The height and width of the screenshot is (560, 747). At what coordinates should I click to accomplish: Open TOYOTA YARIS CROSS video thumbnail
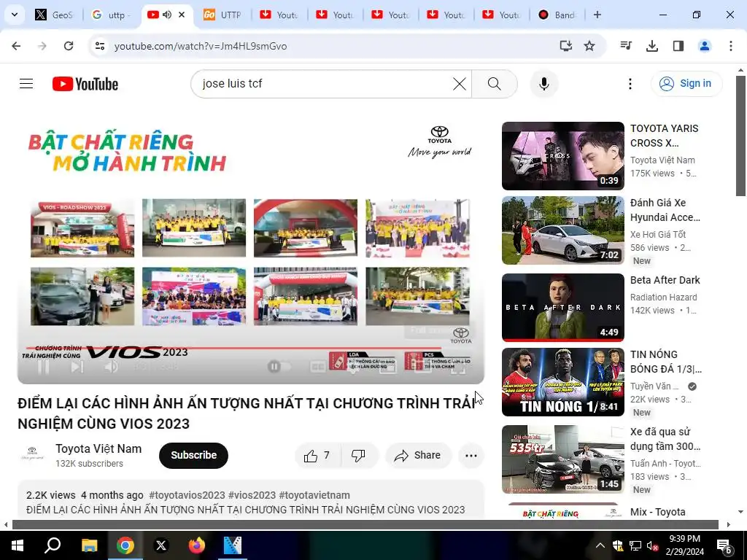point(562,156)
